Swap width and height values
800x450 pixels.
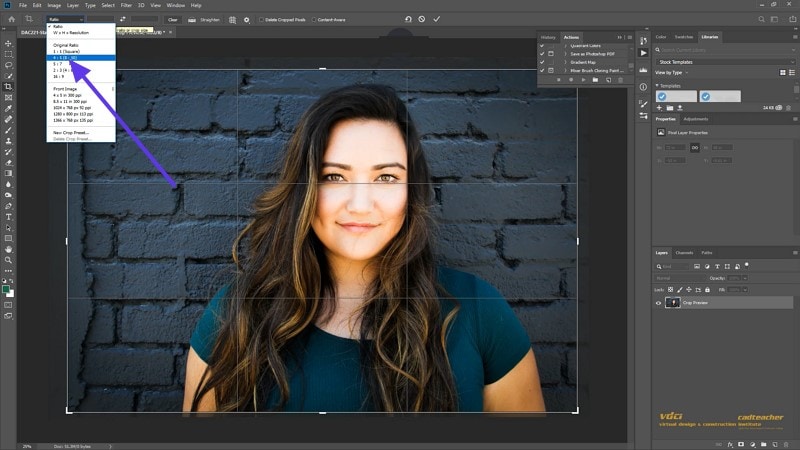click(122, 19)
